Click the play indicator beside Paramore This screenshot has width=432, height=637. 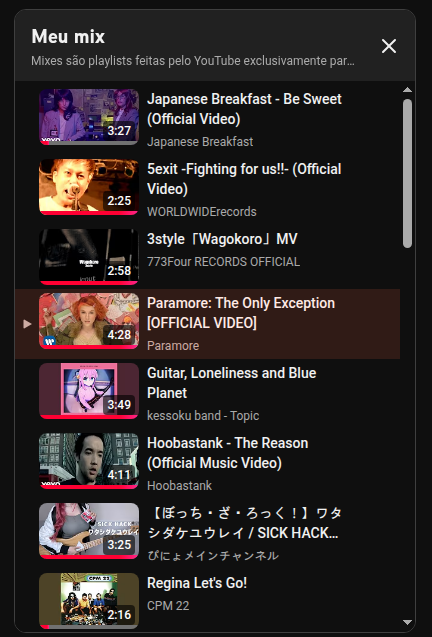pos(27,324)
